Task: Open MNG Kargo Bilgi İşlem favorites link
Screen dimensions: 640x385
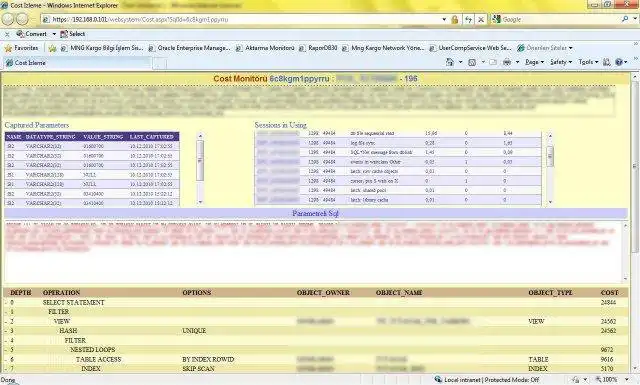Action: coord(102,48)
